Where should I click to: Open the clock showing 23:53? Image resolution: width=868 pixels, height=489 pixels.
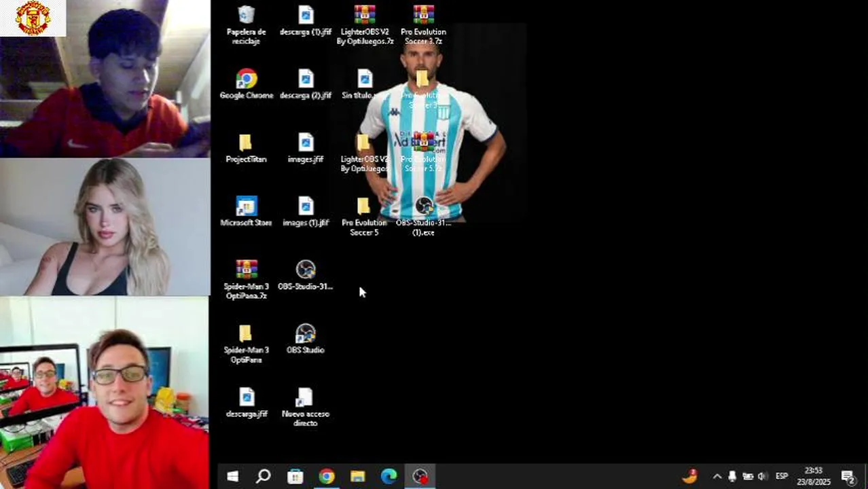(814, 476)
